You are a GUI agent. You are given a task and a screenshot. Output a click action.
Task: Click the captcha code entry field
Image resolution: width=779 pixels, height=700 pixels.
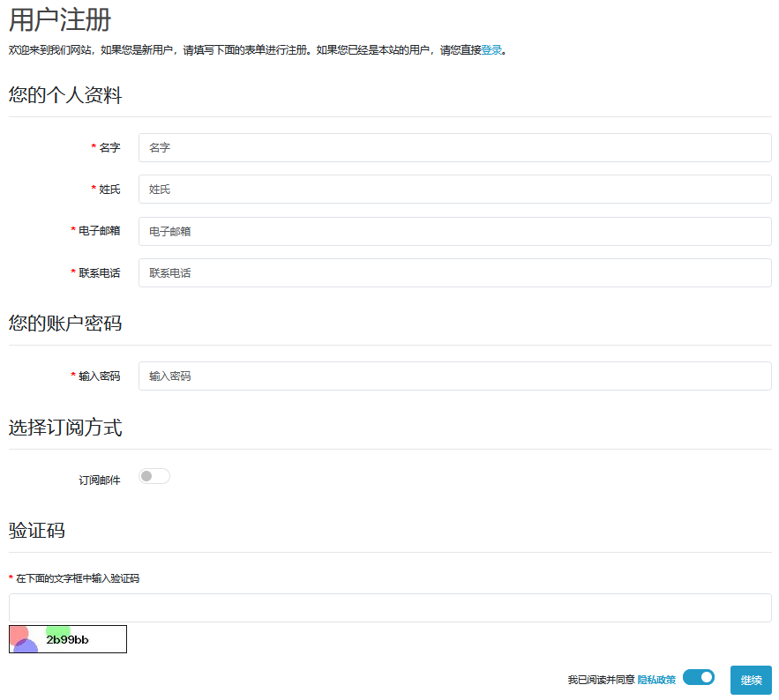(390, 608)
